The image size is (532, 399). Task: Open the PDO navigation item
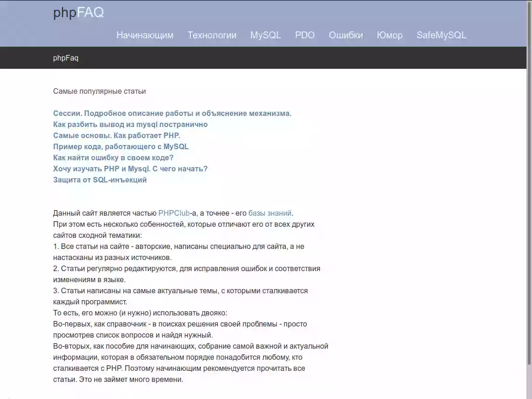(x=305, y=35)
